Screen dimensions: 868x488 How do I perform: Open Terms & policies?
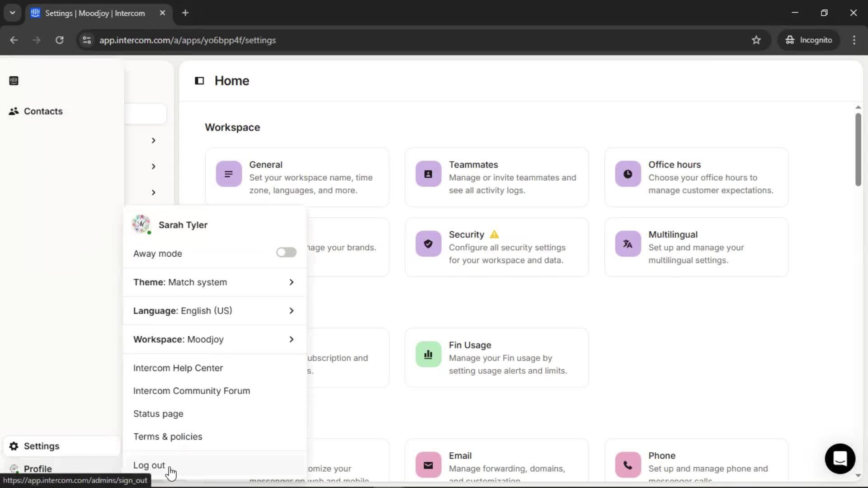pyautogui.click(x=168, y=436)
